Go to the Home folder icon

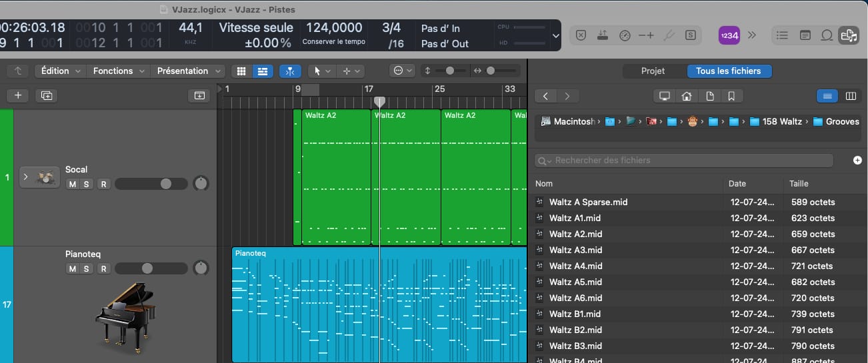pos(687,96)
